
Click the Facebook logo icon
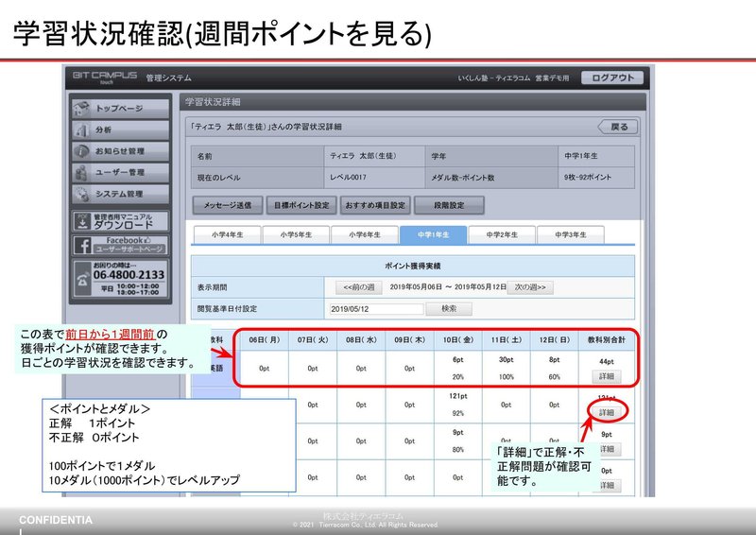[x=82, y=246]
